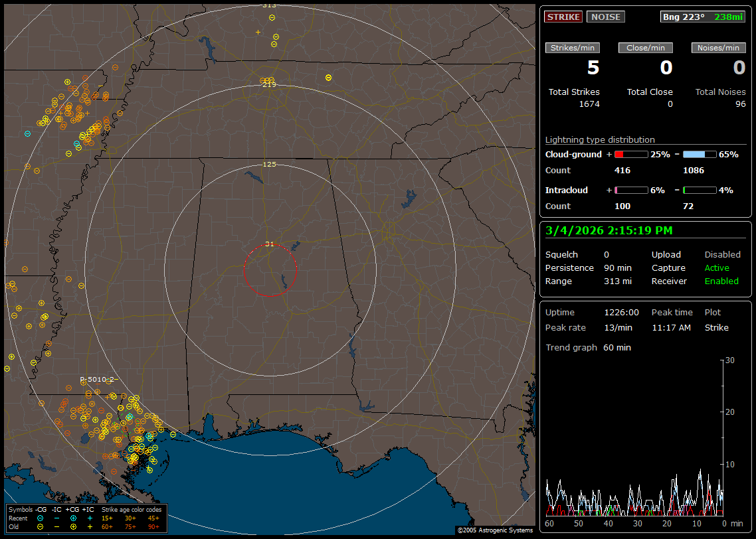Click the Receiver Enabled status

(721, 281)
